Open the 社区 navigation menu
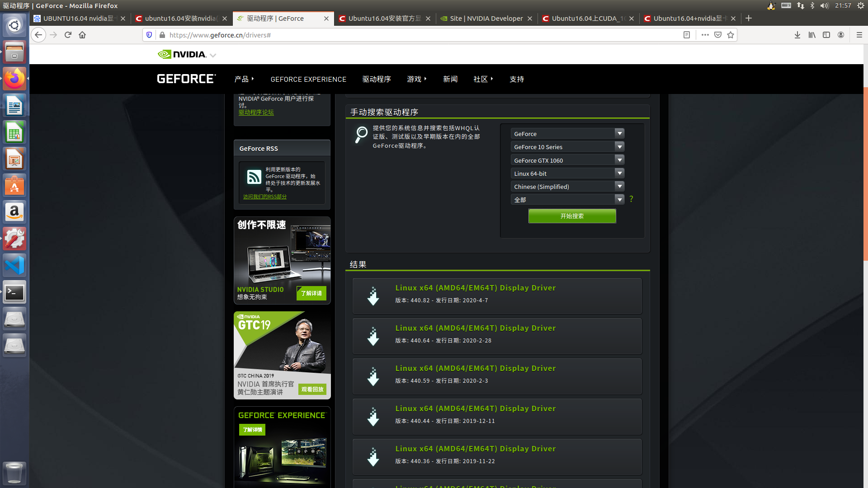The height and width of the screenshot is (488, 868). click(x=483, y=79)
